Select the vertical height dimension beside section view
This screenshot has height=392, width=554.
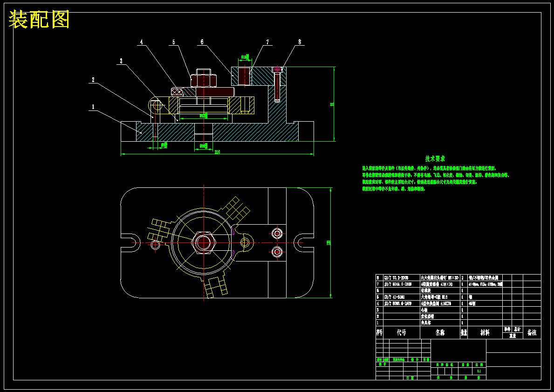[x=332, y=104]
